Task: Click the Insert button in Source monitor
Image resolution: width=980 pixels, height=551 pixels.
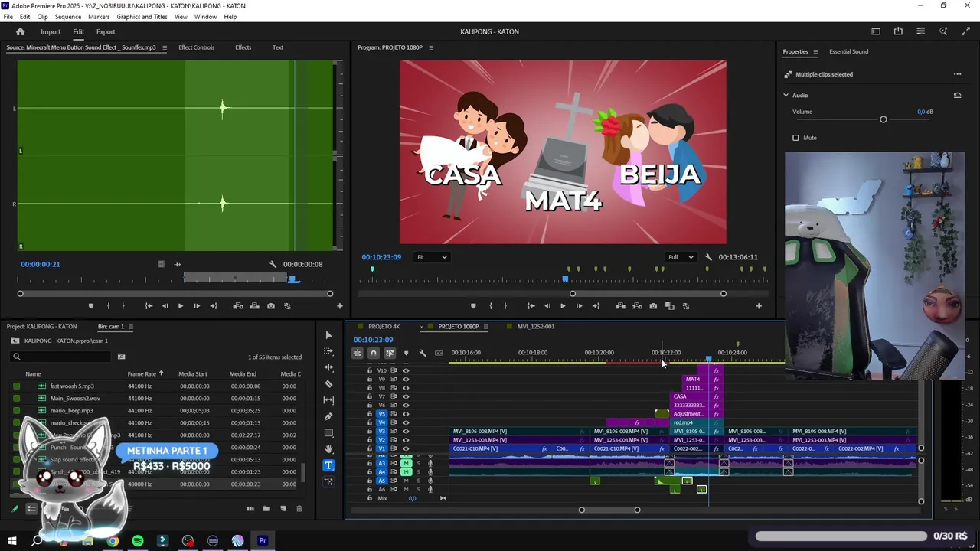Action: (238, 306)
